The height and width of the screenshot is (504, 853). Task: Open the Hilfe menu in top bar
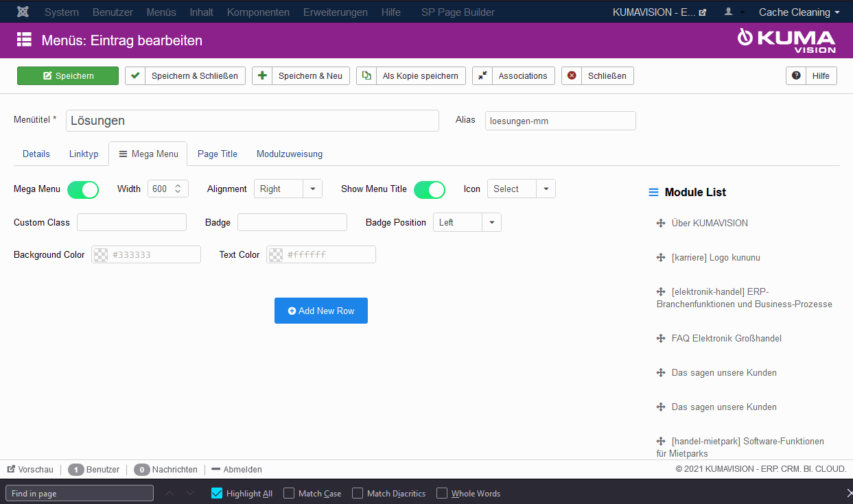[391, 12]
